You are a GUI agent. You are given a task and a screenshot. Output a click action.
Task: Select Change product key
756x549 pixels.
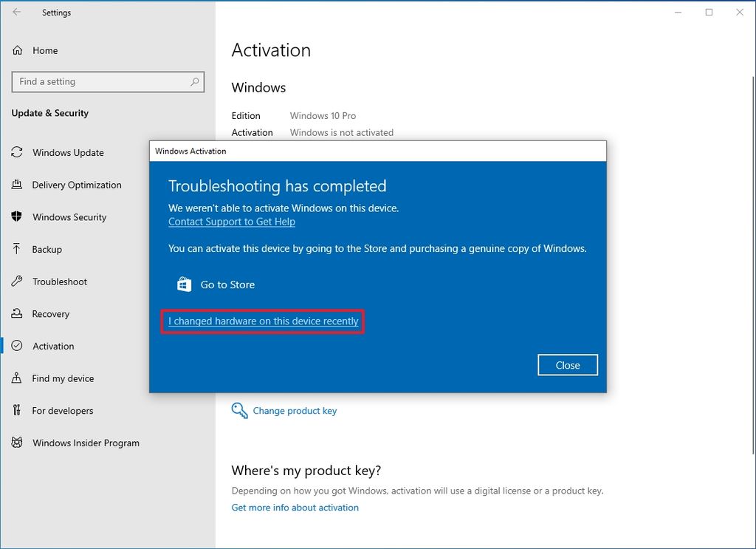pyautogui.click(x=295, y=410)
